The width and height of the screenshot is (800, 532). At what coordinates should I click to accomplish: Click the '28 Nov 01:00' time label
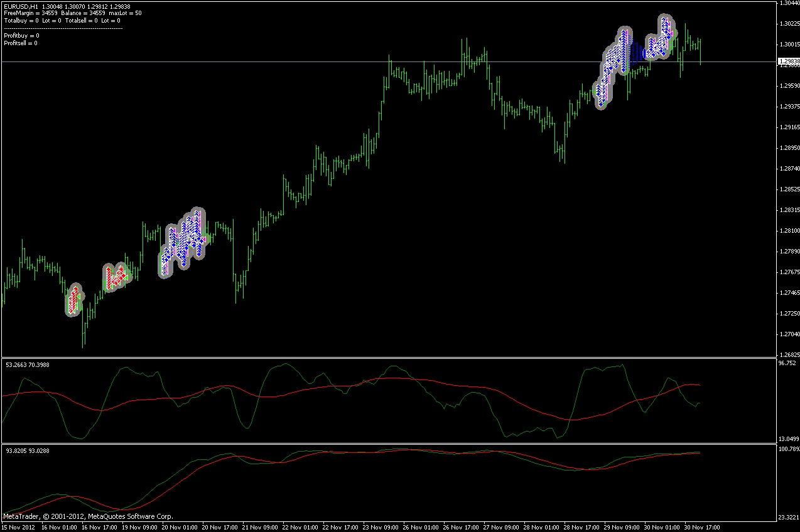541,528
